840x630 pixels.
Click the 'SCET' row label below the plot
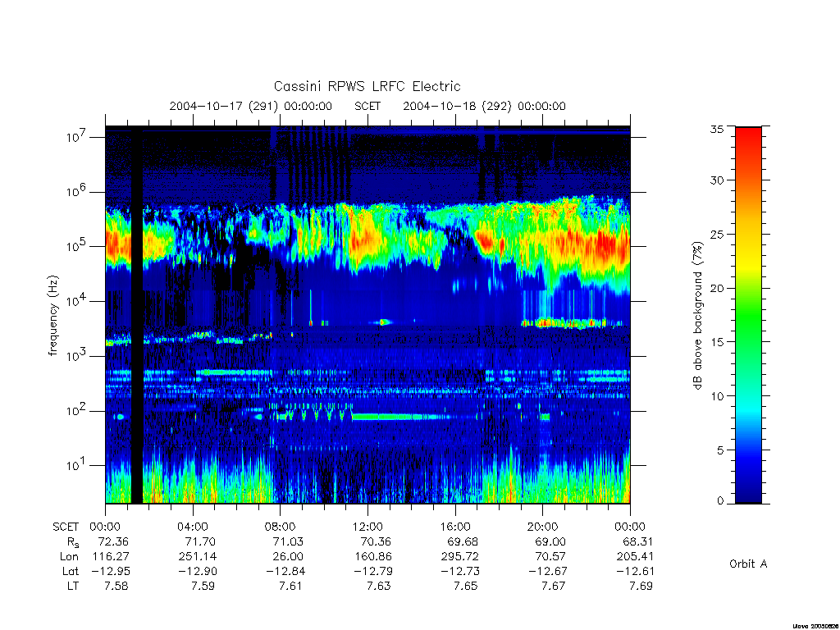click(x=66, y=527)
